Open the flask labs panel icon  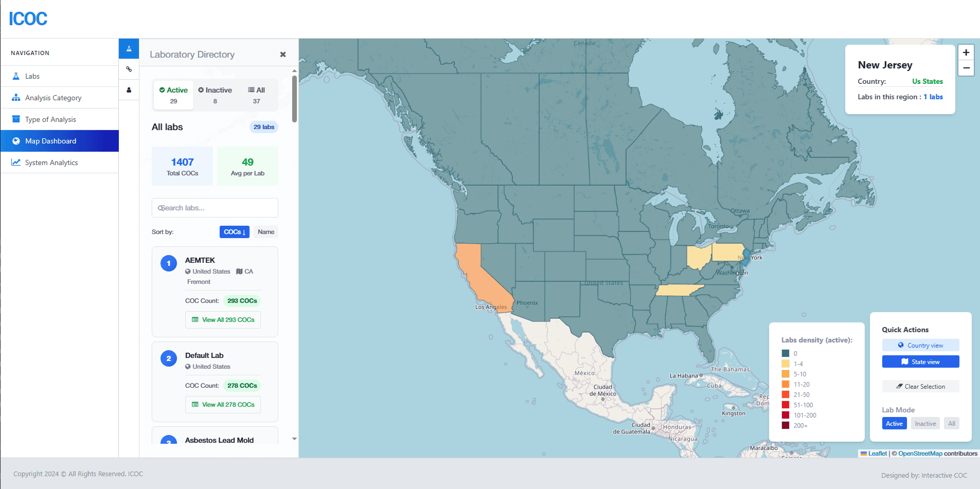[x=129, y=49]
